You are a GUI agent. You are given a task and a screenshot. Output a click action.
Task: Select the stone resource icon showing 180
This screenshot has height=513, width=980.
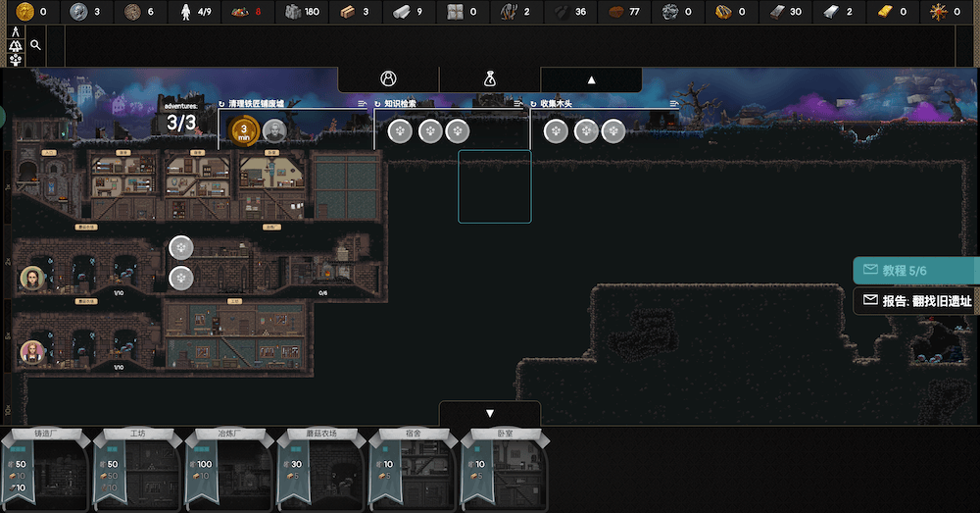pyautogui.click(x=291, y=12)
